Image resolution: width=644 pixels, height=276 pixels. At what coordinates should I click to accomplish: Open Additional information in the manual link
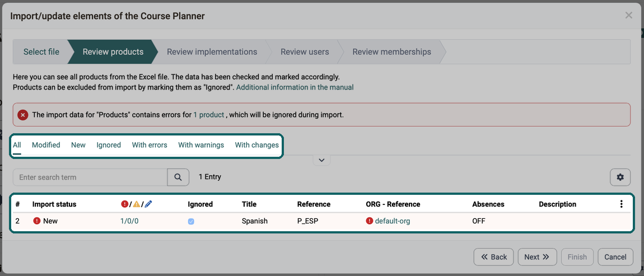[x=295, y=87]
